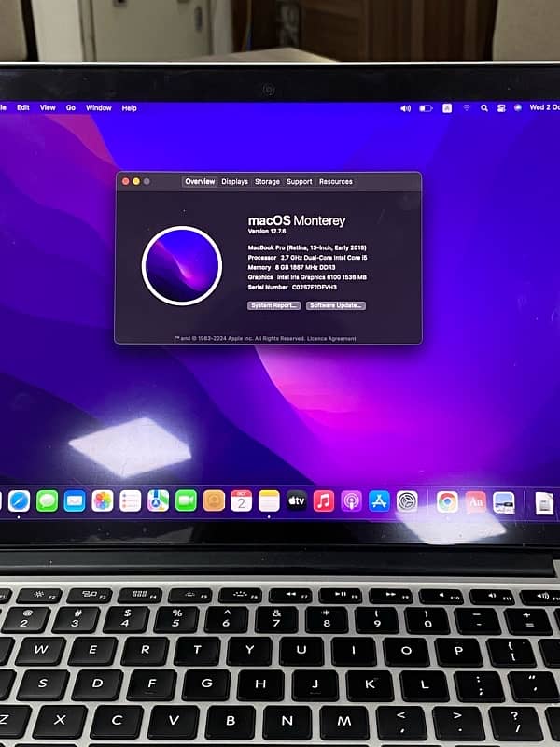Open Spotlight search magnifier icon
The image size is (560, 747).
point(484,108)
